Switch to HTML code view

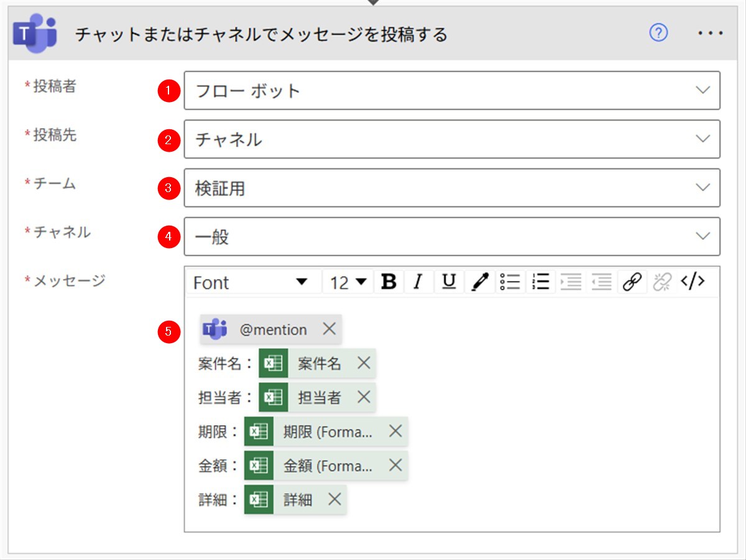coord(693,282)
